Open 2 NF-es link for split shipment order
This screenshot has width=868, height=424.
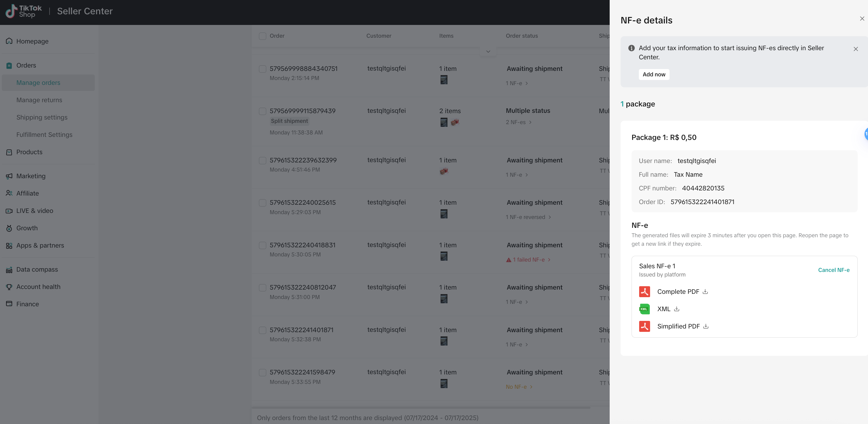518,122
